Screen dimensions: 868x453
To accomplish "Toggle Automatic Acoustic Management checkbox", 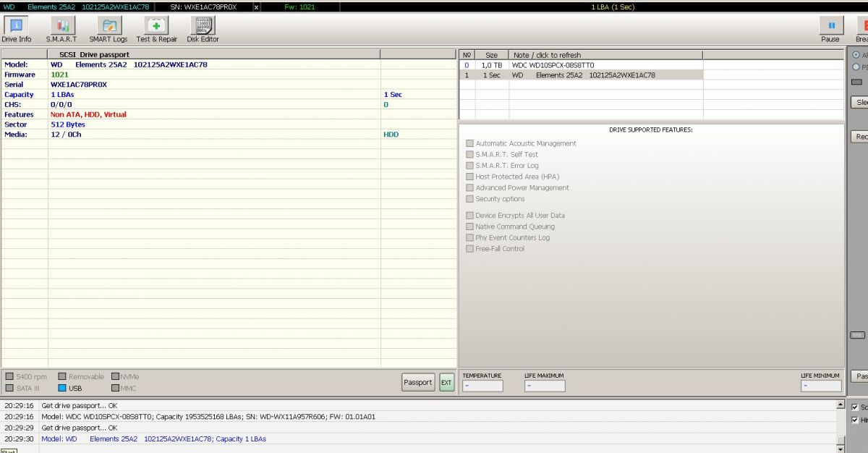I will (x=470, y=143).
